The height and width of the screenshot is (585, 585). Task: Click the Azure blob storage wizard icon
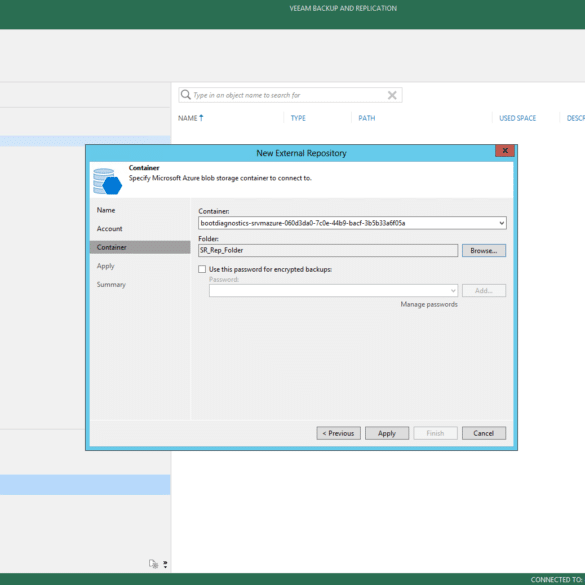pos(107,181)
